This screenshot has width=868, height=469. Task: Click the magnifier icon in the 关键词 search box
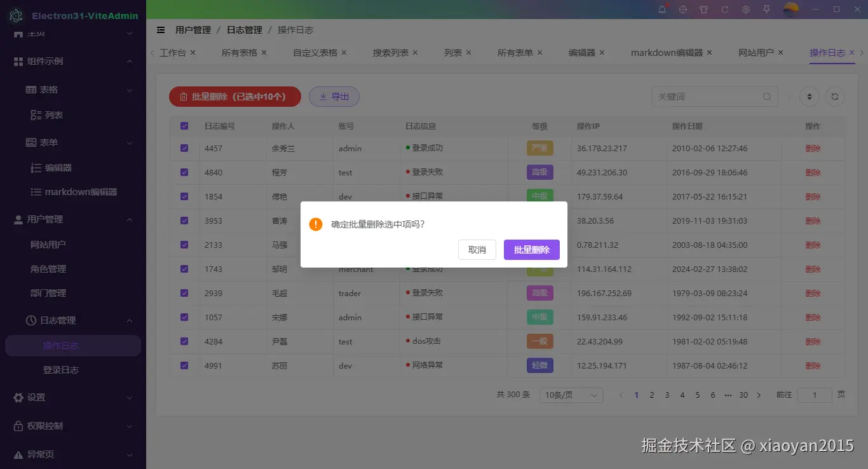tap(767, 97)
